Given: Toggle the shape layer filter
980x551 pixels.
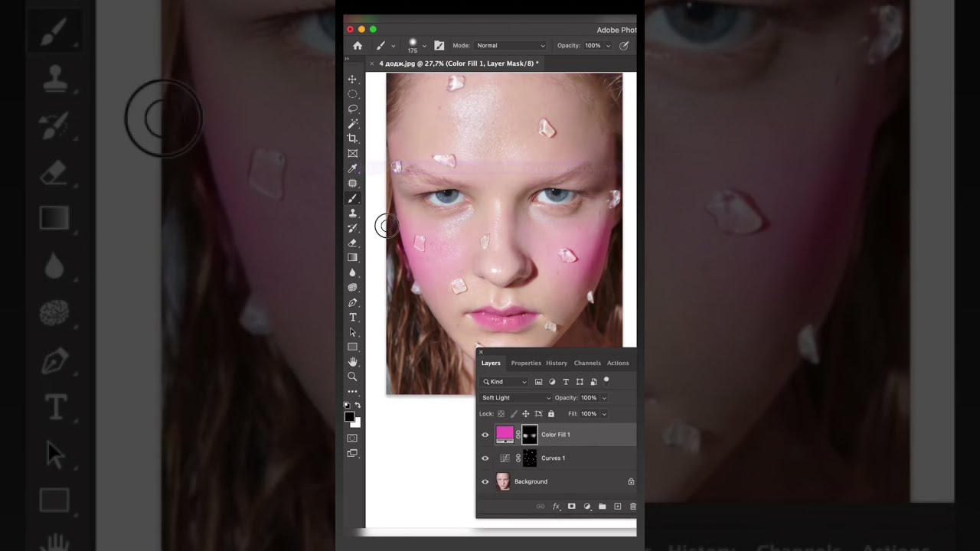Looking at the screenshot, I should pyautogui.click(x=580, y=382).
